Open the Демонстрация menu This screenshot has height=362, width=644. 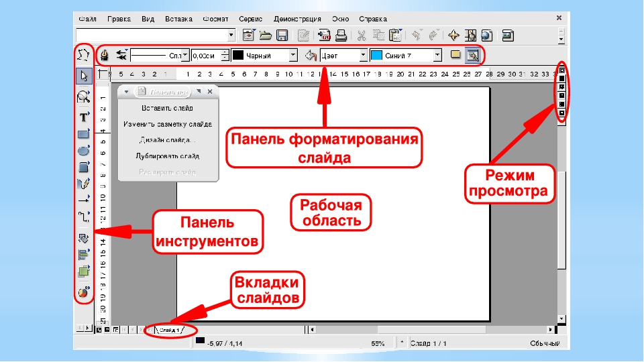pyautogui.click(x=297, y=19)
